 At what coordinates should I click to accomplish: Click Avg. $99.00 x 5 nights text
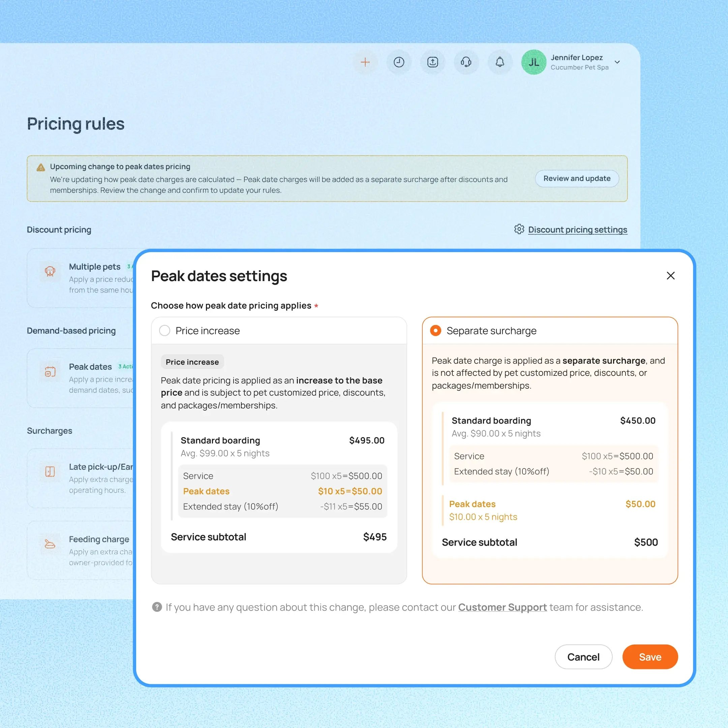pos(225,453)
